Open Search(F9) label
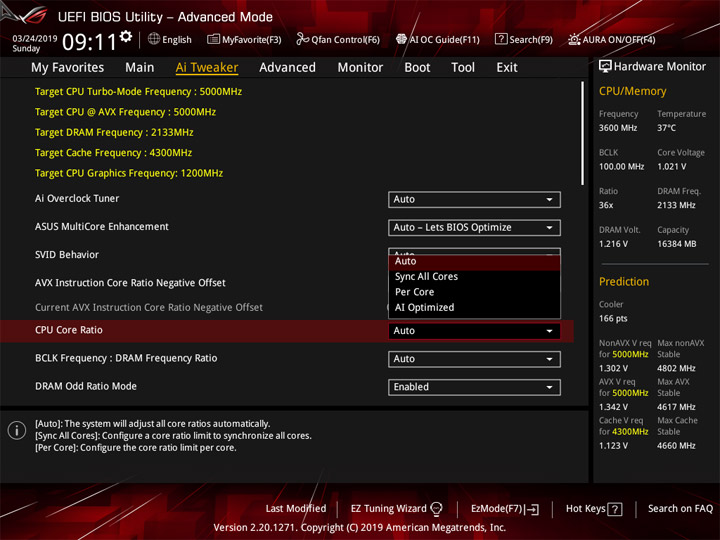 [531, 40]
